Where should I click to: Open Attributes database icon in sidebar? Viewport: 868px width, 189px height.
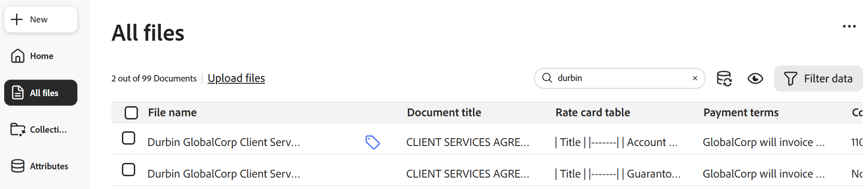point(18,166)
